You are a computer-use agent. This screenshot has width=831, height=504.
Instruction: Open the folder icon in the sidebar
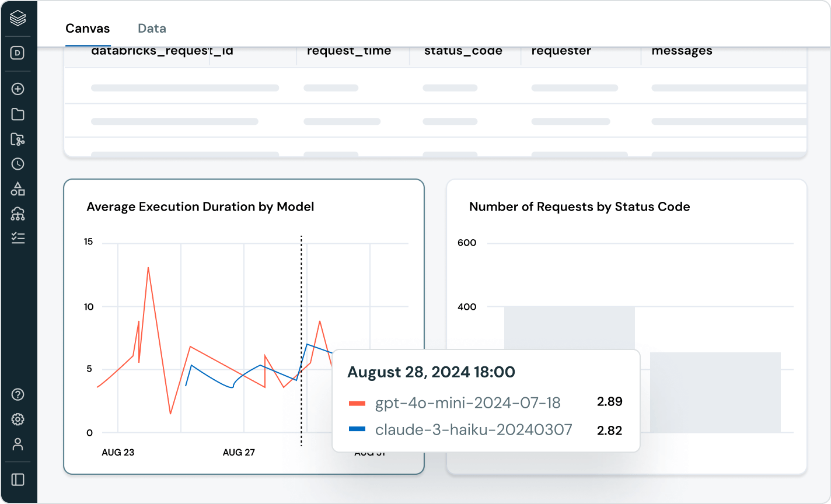[x=18, y=114]
